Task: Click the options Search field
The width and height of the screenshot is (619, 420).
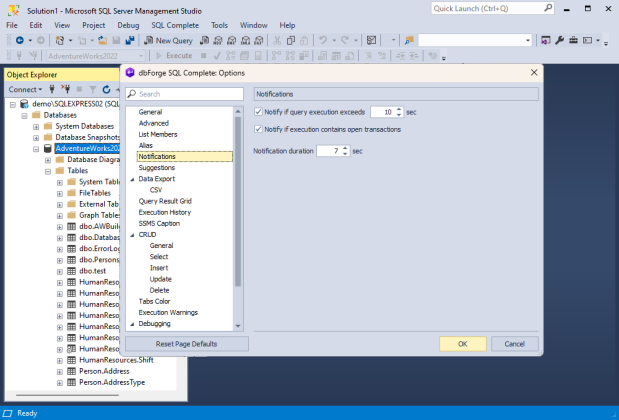Action: [185, 93]
